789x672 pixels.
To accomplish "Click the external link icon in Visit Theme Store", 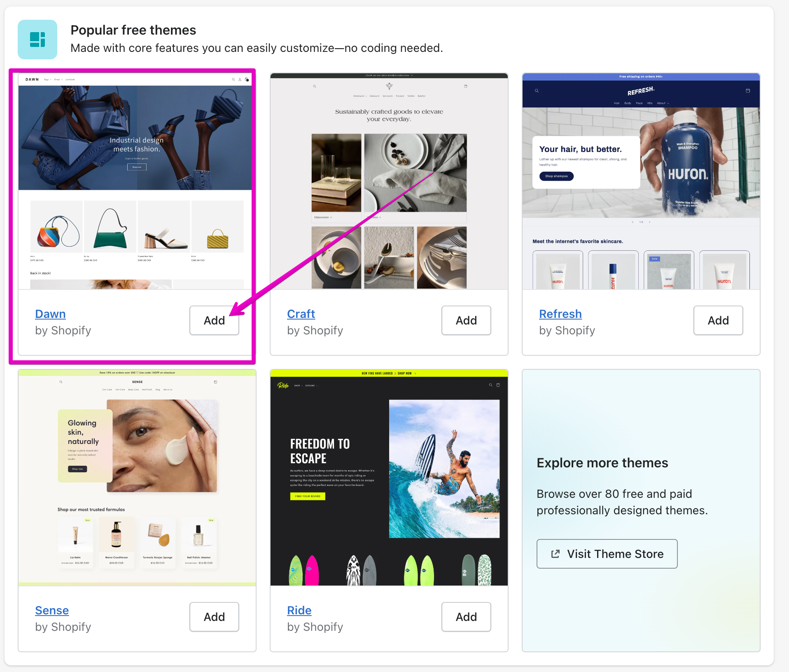I will point(556,554).
